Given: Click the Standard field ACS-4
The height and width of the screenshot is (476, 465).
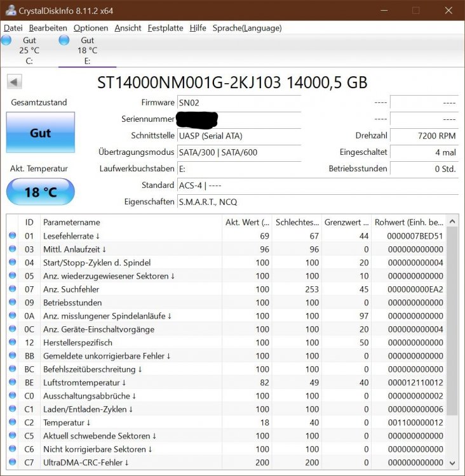Looking at the screenshot, I should pos(318,185).
